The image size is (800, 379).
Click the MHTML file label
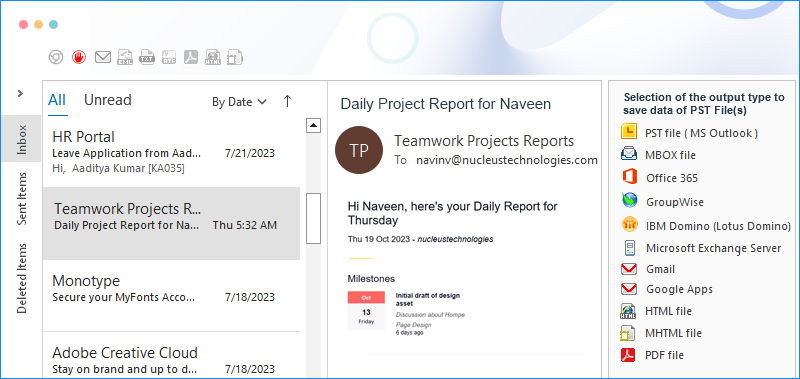click(673, 333)
